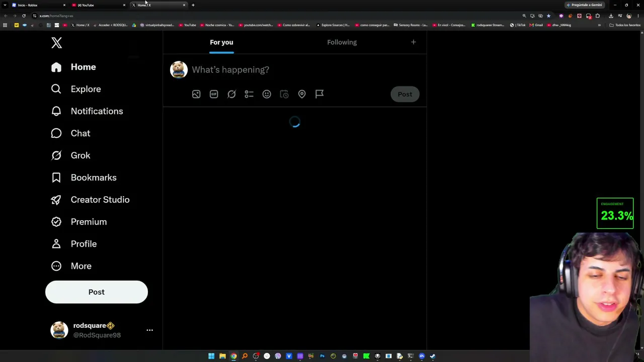The image size is (644, 362).
Task: Bookmark this page with star icon
Action: pyautogui.click(x=548, y=16)
